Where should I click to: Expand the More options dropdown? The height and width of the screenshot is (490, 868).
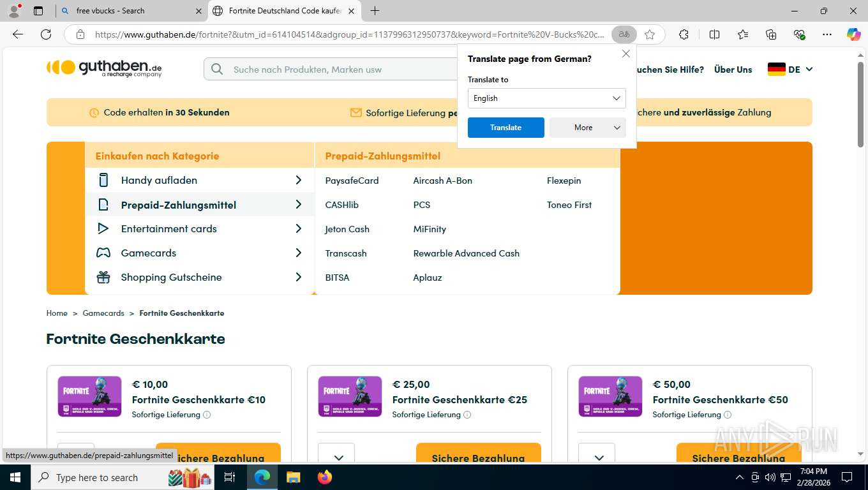pyautogui.click(x=588, y=128)
